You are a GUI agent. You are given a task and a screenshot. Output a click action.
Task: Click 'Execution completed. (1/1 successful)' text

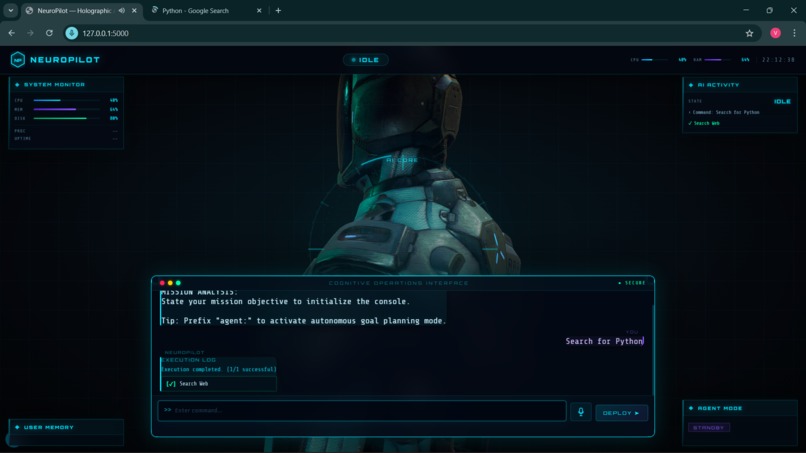(x=219, y=369)
